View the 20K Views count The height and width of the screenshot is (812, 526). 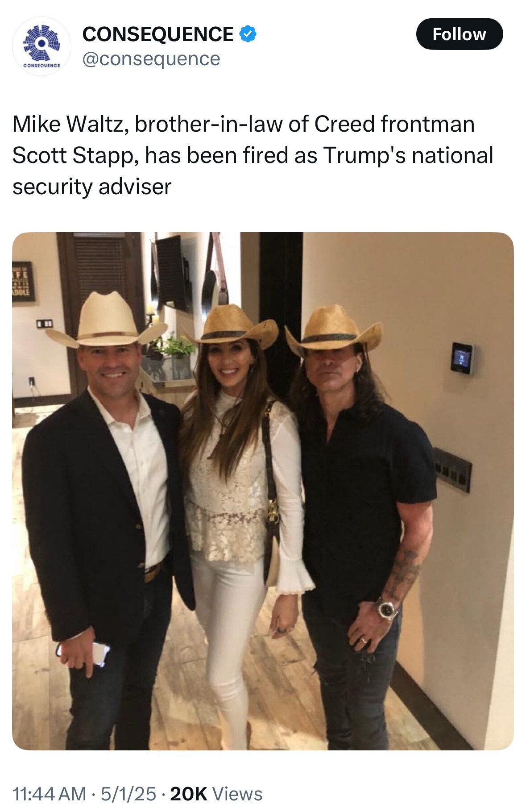coord(216,794)
